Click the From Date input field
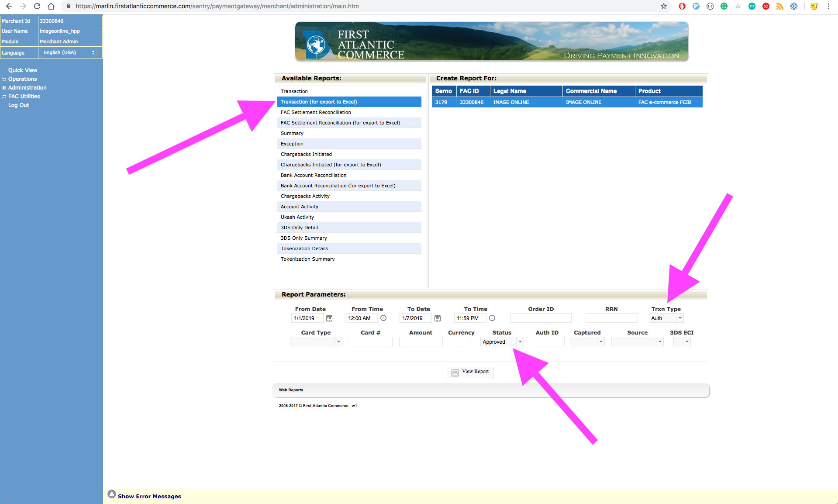838x504 pixels. pyautogui.click(x=307, y=318)
